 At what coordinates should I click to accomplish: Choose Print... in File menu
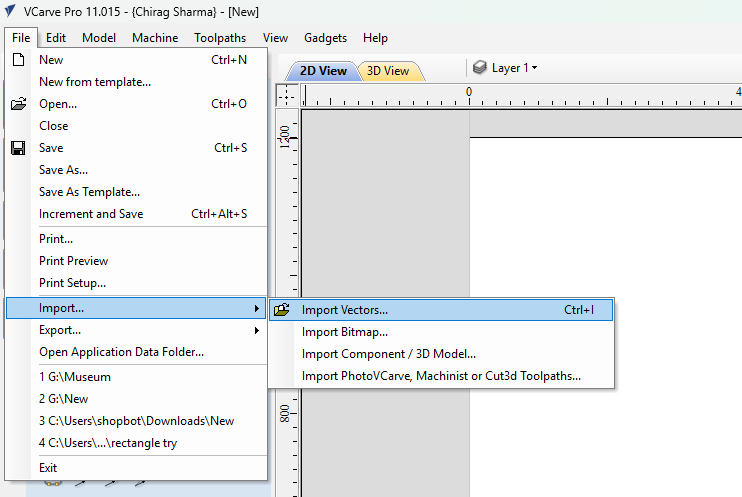tap(136, 239)
